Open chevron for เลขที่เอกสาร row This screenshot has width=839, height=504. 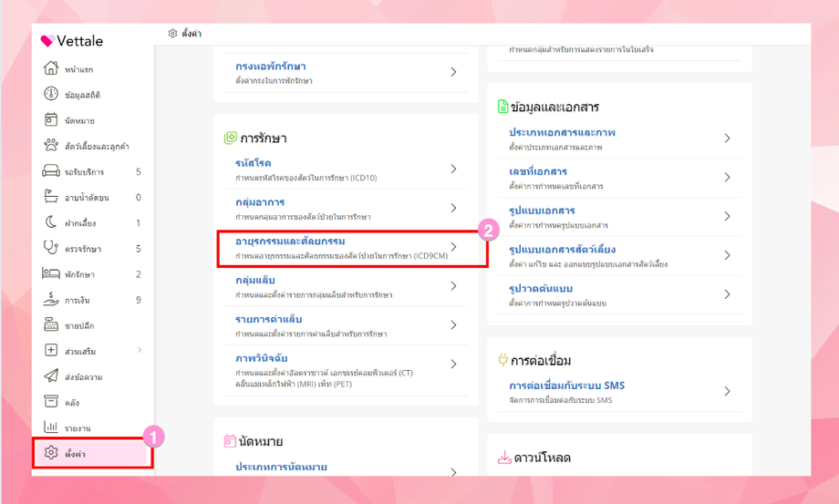point(727,178)
